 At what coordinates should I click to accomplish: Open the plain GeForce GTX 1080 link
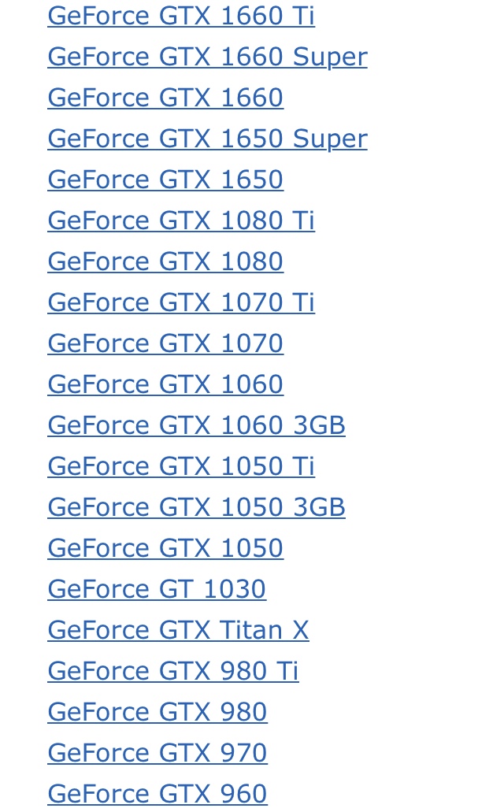click(x=165, y=261)
